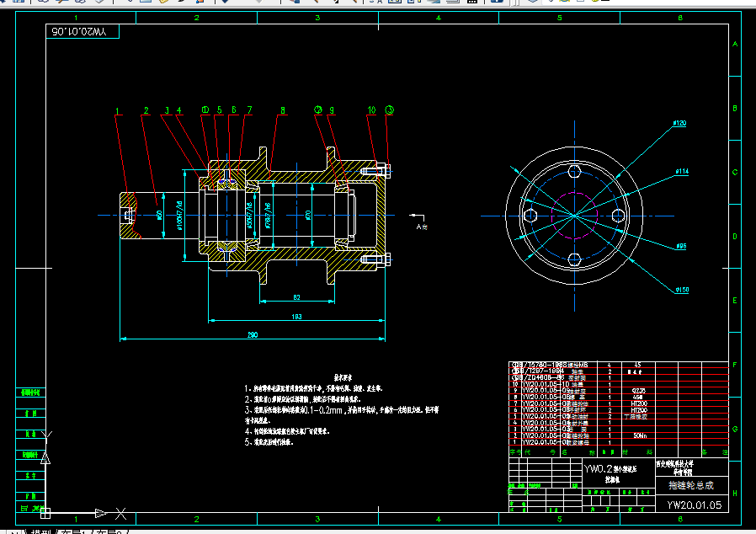Click the A向 view direction arrow
The height and width of the screenshot is (534, 756).
pyautogui.click(x=418, y=217)
